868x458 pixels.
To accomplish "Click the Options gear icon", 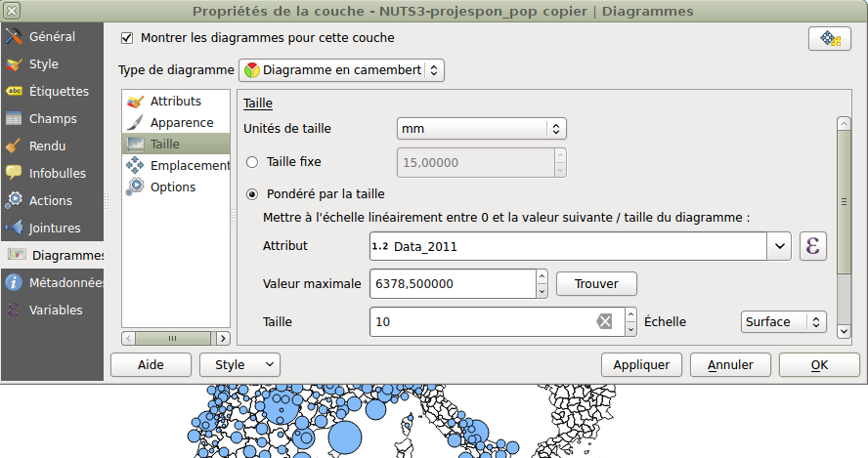I will click(135, 187).
